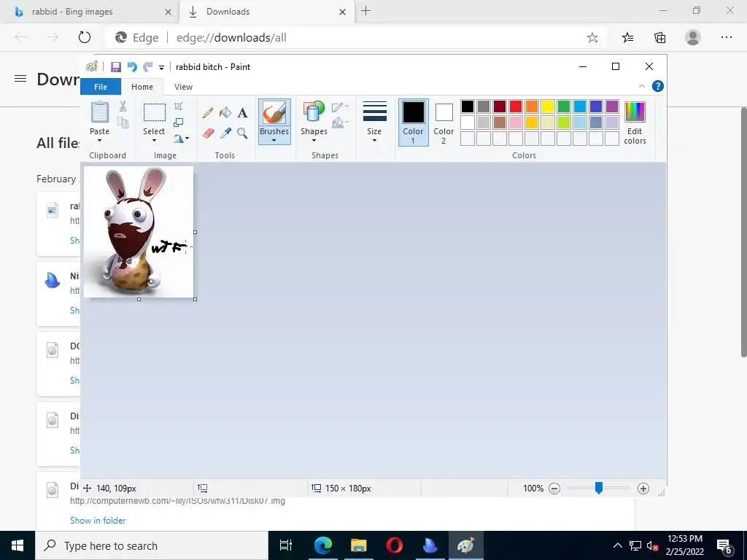This screenshot has width=747, height=560.
Task: Pick the green color swatch
Action: (564, 106)
